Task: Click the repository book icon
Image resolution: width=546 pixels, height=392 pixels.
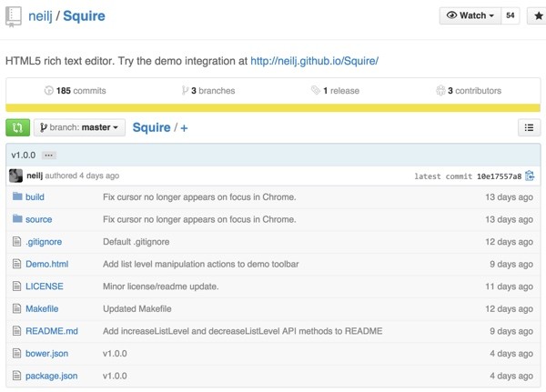Action: [x=14, y=16]
